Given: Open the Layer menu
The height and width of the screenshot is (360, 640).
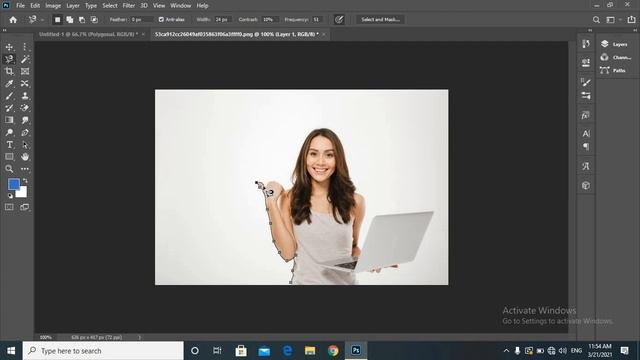Looking at the screenshot, I should point(73,6).
